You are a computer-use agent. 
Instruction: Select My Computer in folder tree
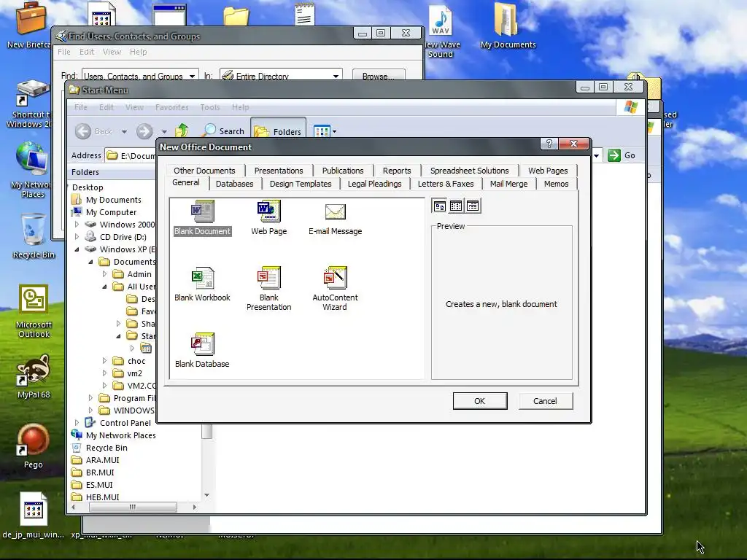(111, 212)
